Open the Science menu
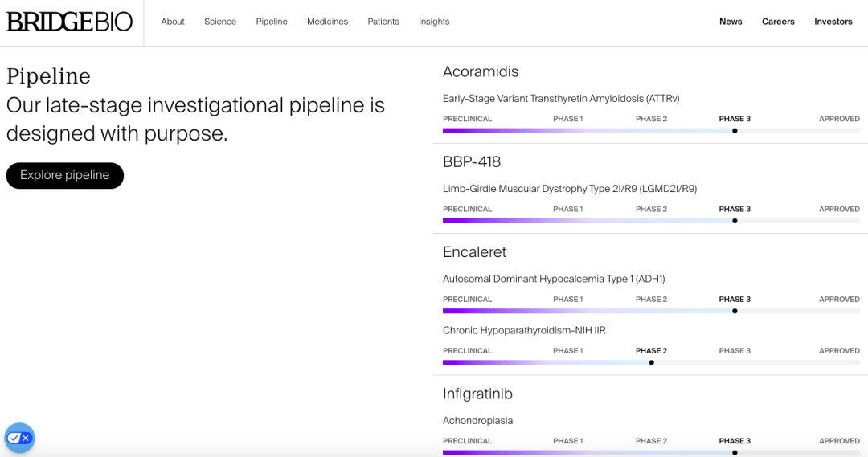This screenshot has height=457, width=868. pyautogui.click(x=220, y=22)
